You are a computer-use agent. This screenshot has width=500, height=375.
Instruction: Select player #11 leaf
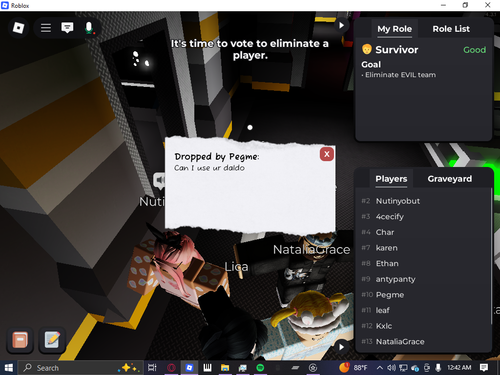point(423,310)
